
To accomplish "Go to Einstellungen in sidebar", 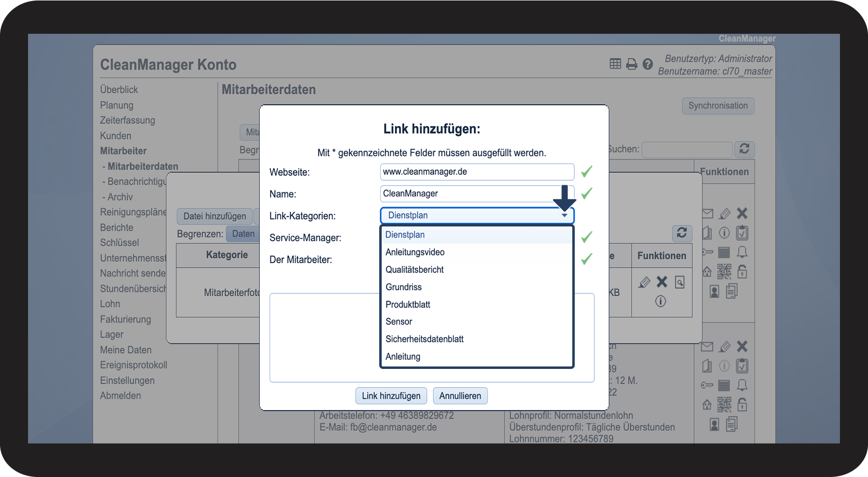I will 127,381.
